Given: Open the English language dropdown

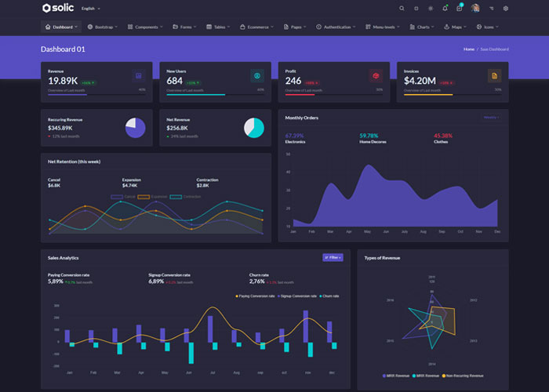Looking at the screenshot, I should [x=90, y=9].
